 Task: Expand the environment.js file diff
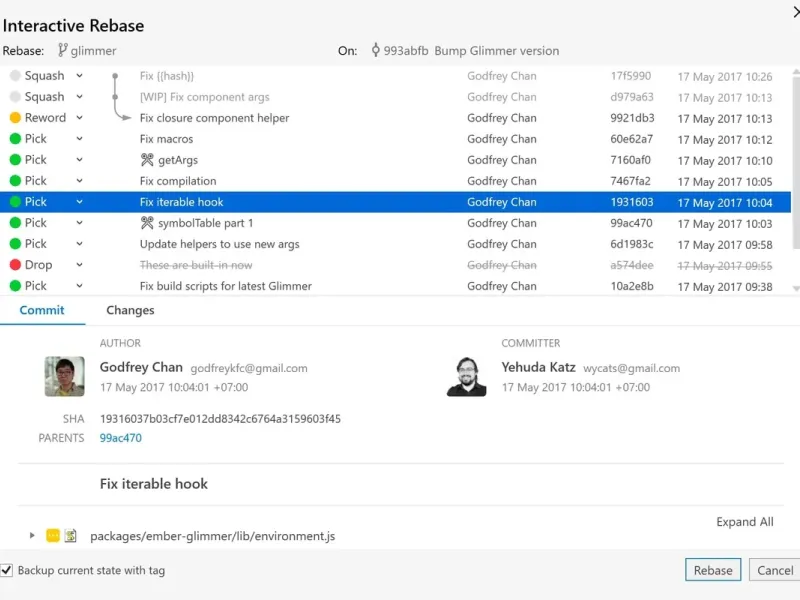point(32,536)
